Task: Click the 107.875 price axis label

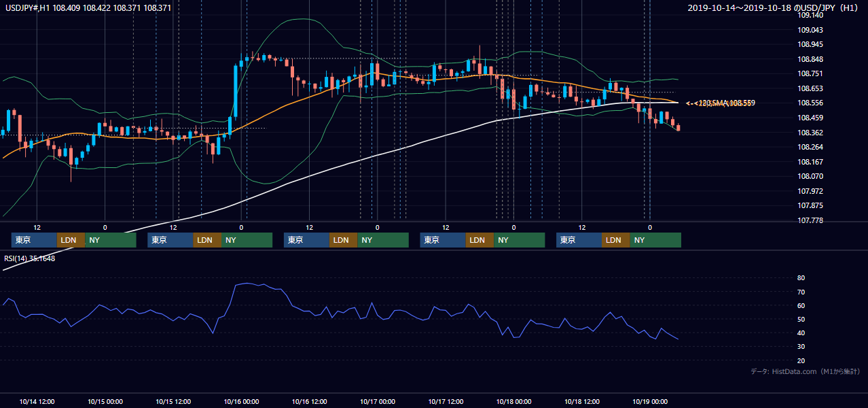Action: (810, 205)
